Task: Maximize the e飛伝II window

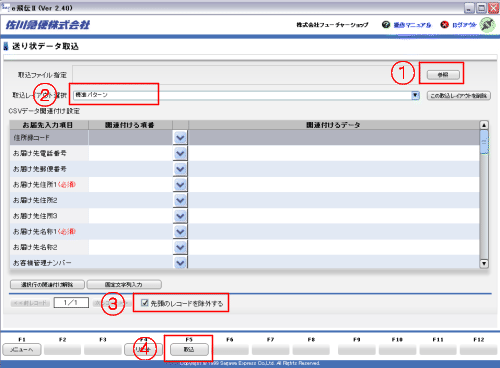Action: pyautogui.click(x=481, y=8)
